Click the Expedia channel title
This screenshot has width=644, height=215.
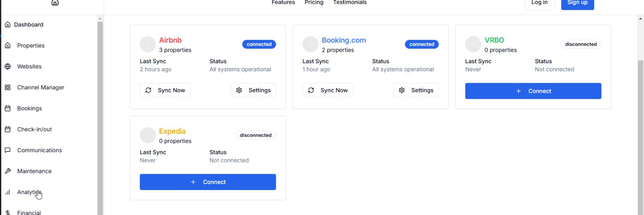click(x=172, y=132)
